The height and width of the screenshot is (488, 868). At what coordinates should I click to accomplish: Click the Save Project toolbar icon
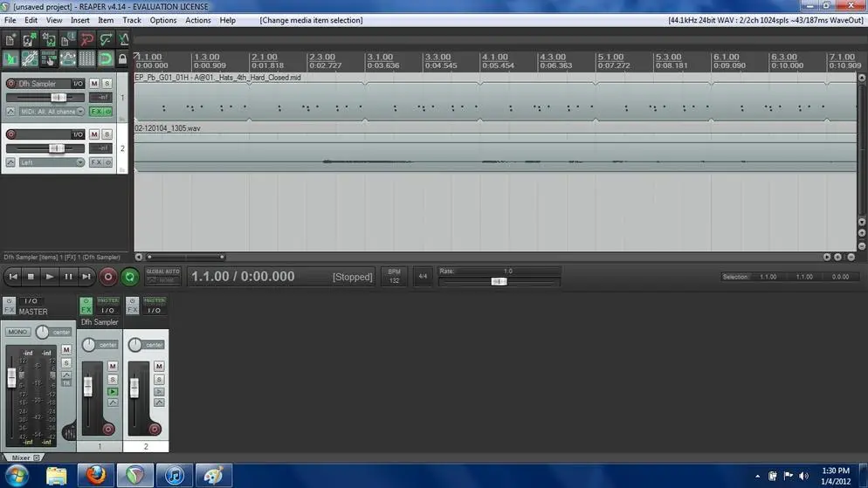(49, 39)
